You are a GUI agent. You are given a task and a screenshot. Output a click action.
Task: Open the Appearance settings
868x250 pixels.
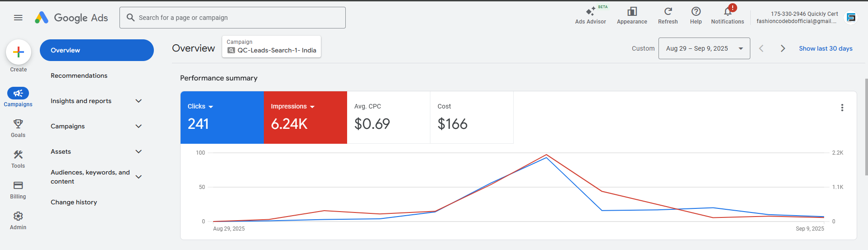click(x=632, y=15)
